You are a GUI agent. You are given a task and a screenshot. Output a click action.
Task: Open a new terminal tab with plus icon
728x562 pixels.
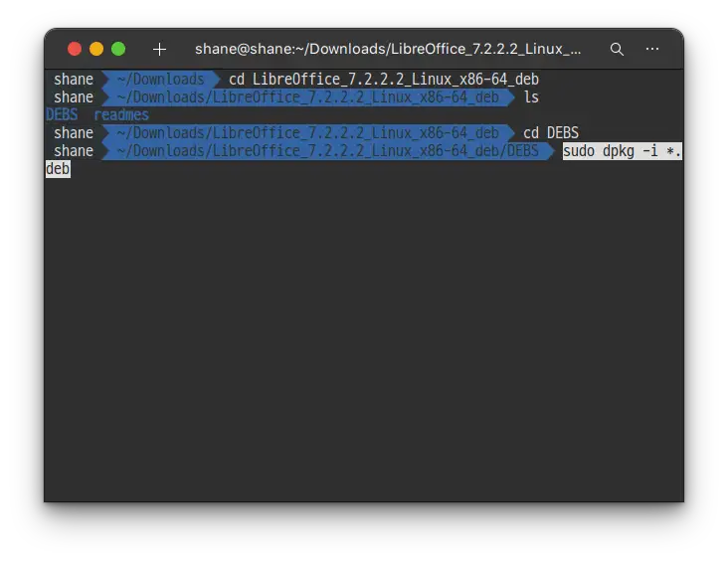159,49
